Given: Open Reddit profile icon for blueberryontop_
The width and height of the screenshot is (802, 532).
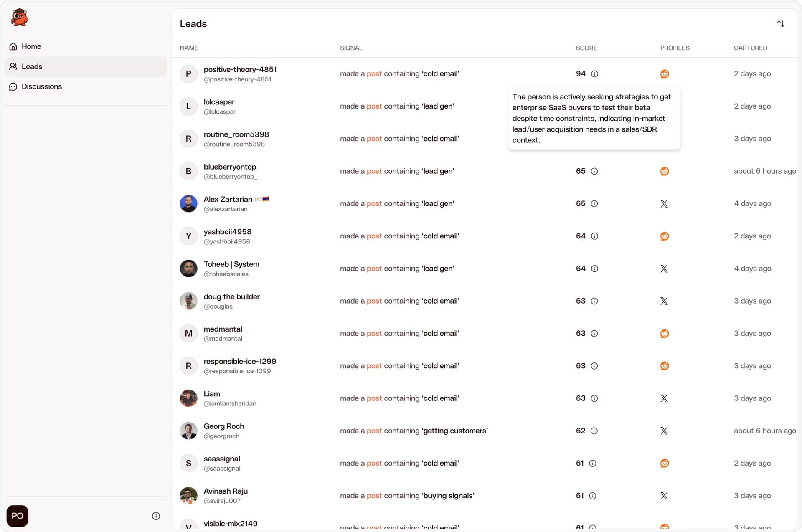Looking at the screenshot, I should (664, 171).
